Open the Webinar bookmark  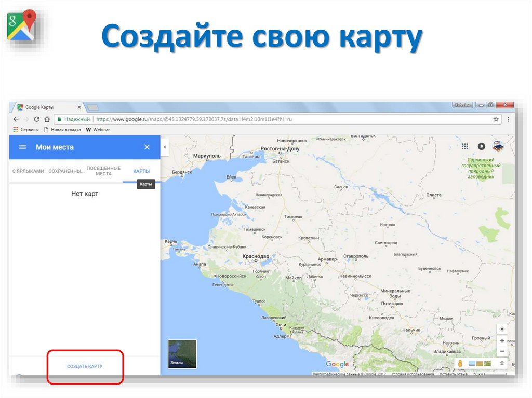tap(98, 130)
